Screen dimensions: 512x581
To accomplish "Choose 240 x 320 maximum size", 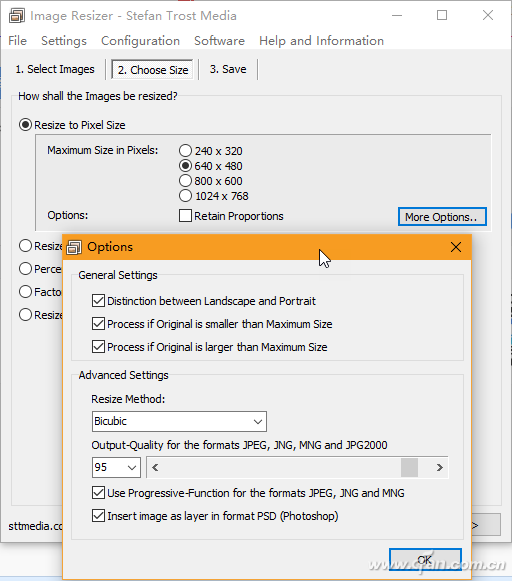I will click(x=210, y=151).
